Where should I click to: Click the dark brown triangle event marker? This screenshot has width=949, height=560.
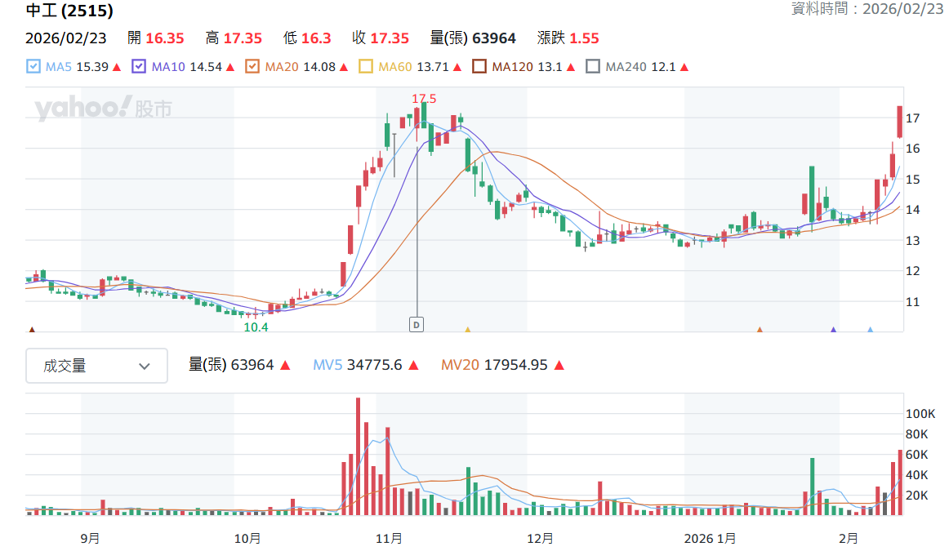click(x=32, y=330)
